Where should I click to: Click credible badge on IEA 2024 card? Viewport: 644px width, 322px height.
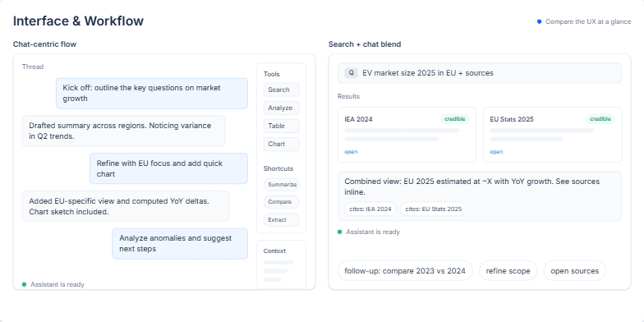tap(455, 118)
